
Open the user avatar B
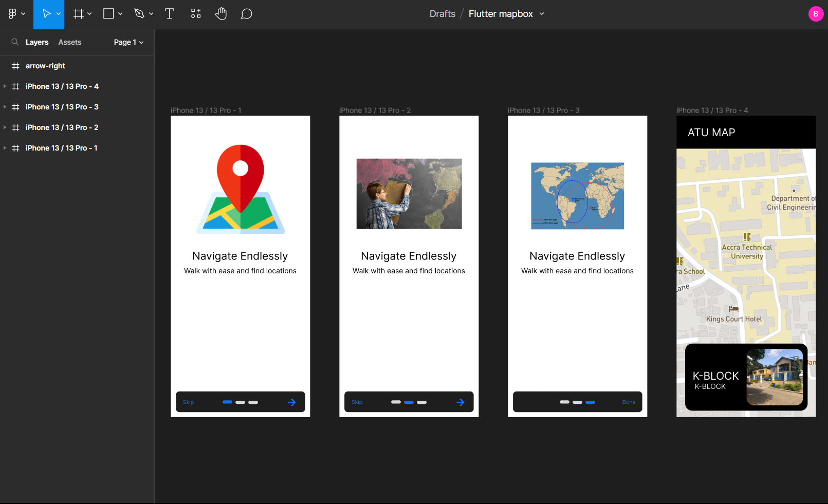pyautogui.click(x=816, y=14)
